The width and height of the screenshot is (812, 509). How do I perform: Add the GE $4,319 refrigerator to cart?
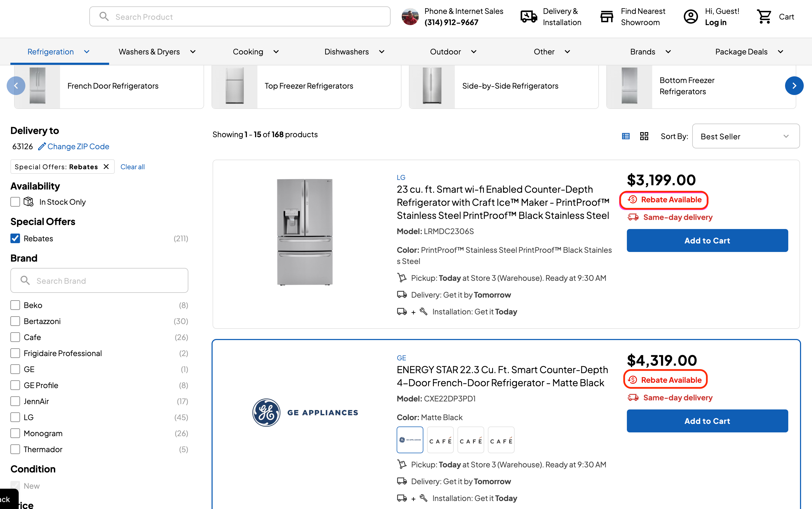707,421
